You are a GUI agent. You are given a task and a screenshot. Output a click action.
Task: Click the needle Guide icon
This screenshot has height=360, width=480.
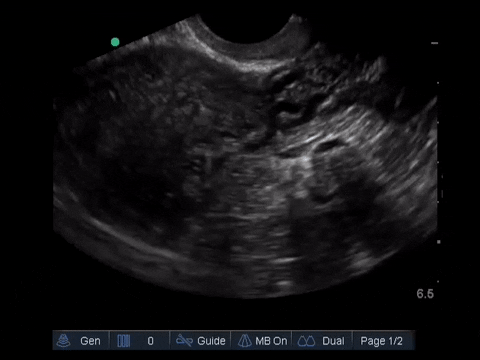coord(184,340)
